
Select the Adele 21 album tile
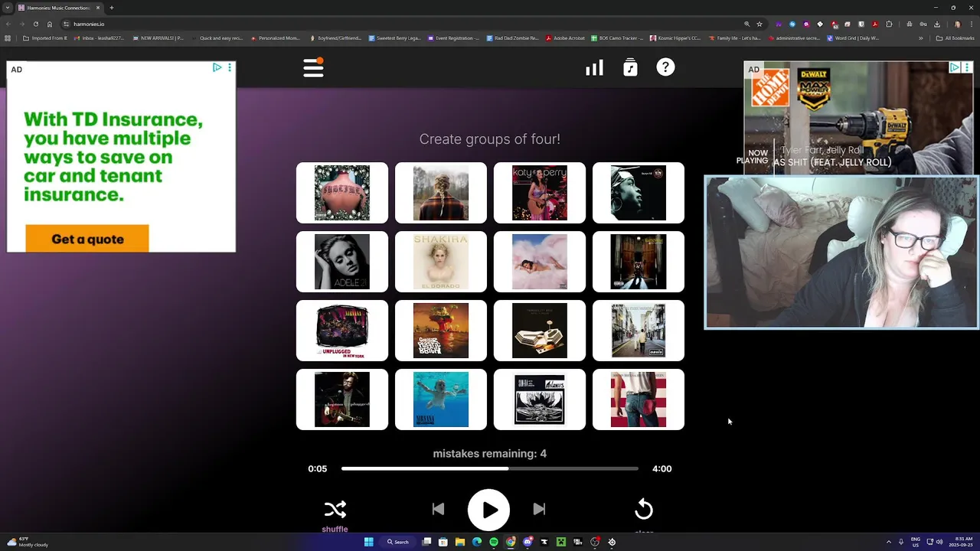pos(342,262)
